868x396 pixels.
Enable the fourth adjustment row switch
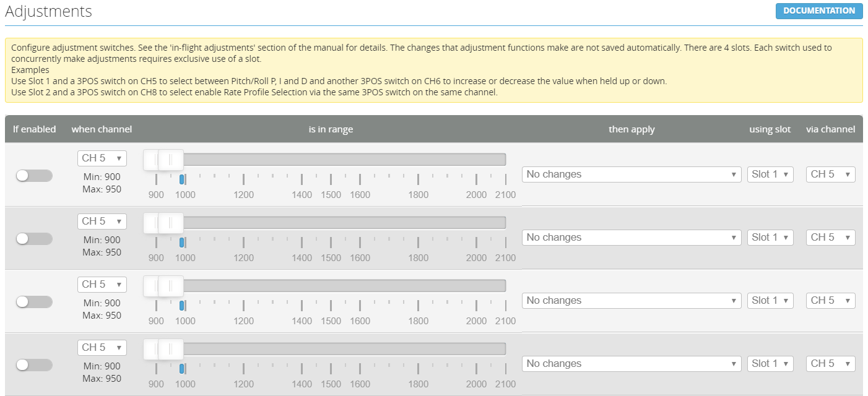(x=33, y=365)
